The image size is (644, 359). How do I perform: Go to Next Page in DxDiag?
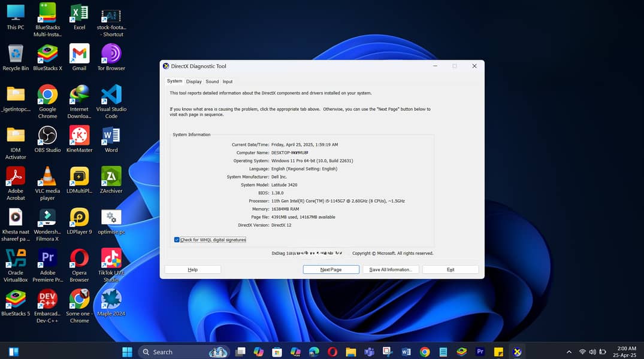tap(331, 270)
